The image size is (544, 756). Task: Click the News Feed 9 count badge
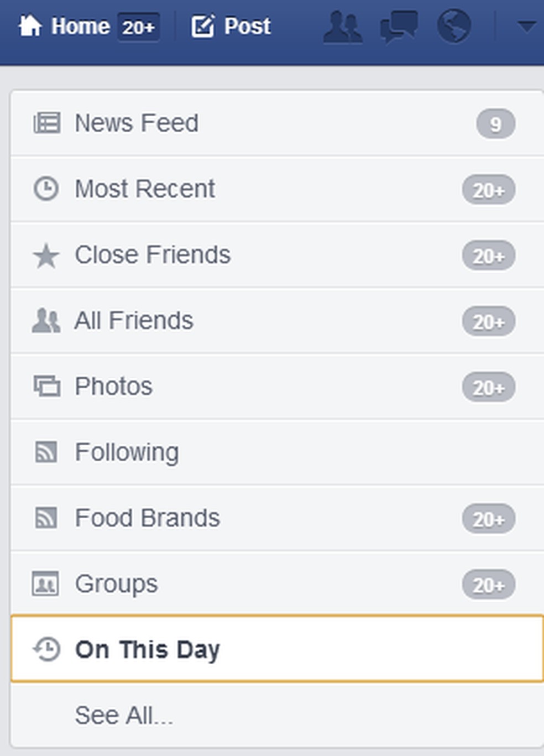[495, 124]
